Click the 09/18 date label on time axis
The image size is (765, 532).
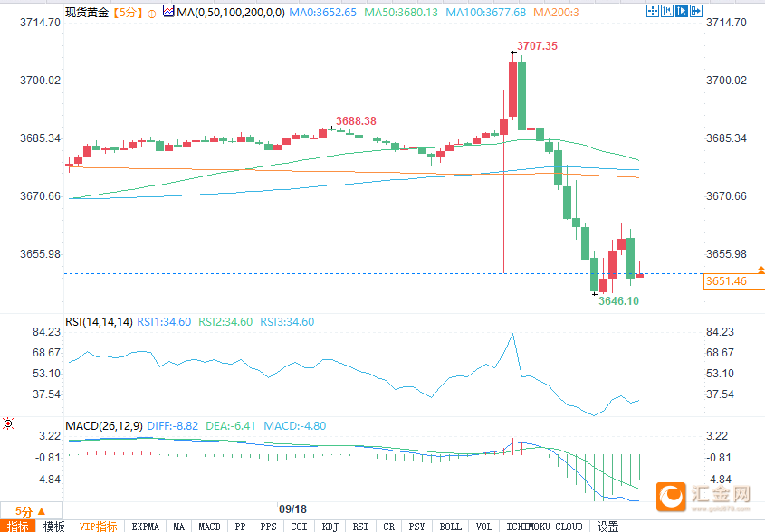tap(292, 509)
